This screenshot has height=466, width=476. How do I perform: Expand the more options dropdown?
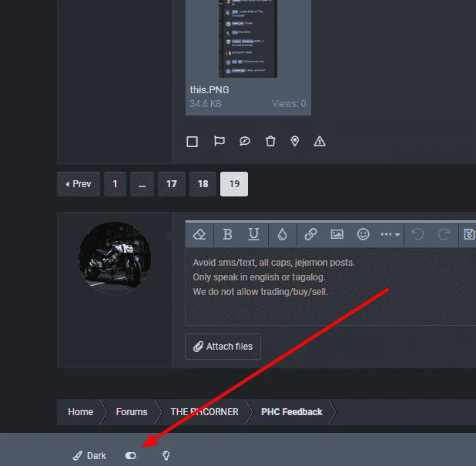coord(390,234)
